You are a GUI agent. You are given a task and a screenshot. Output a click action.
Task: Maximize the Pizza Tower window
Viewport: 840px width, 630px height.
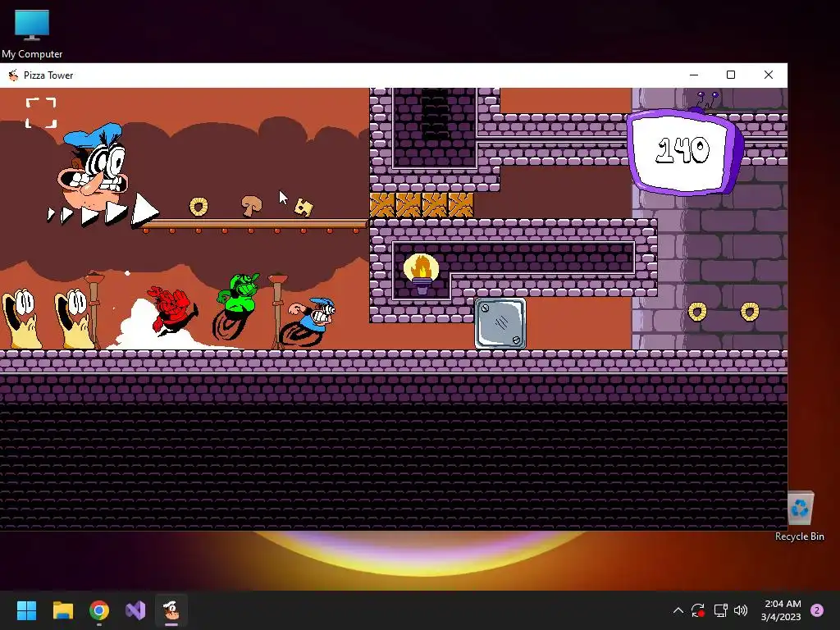tap(731, 75)
